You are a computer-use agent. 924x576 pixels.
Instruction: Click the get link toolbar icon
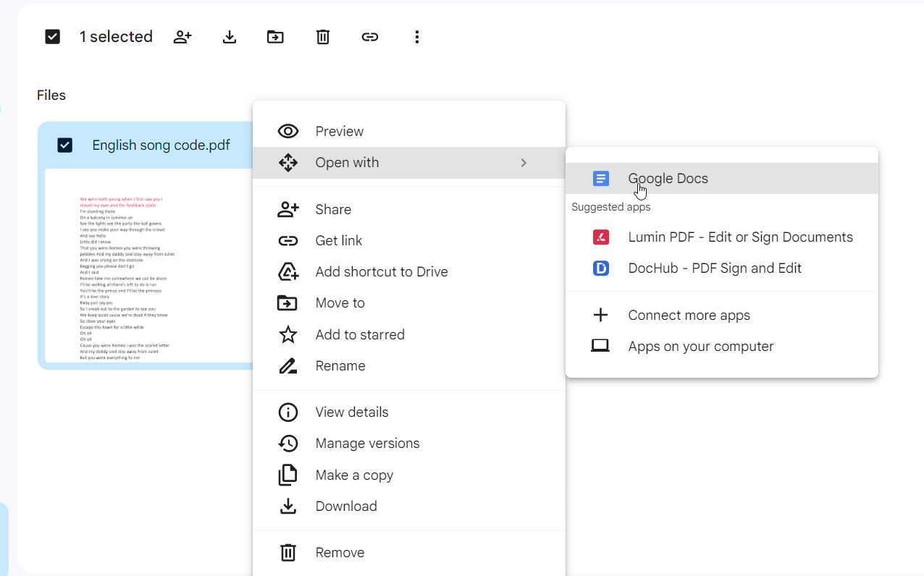pyautogui.click(x=370, y=37)
